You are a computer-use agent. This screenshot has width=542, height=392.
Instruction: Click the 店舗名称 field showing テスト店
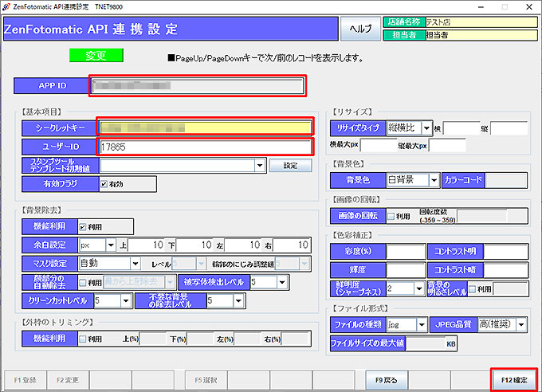pos(481,22)
